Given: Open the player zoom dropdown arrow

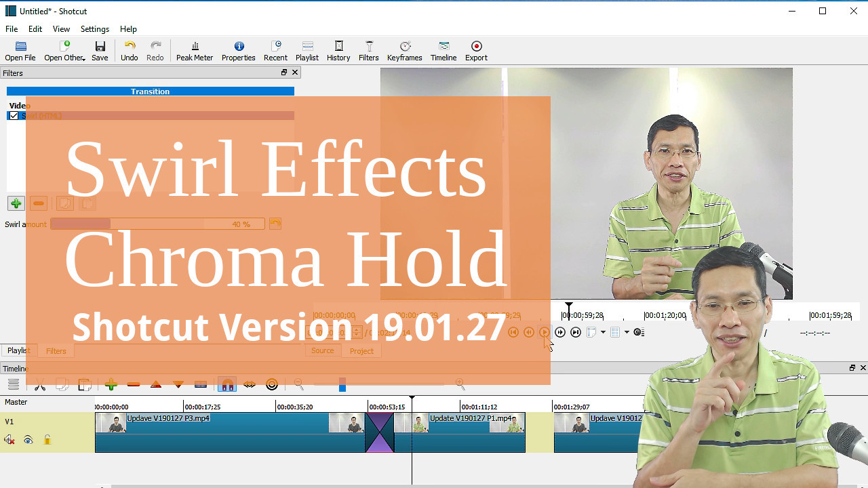Looking at the screenshot, I should pos(603,332).
